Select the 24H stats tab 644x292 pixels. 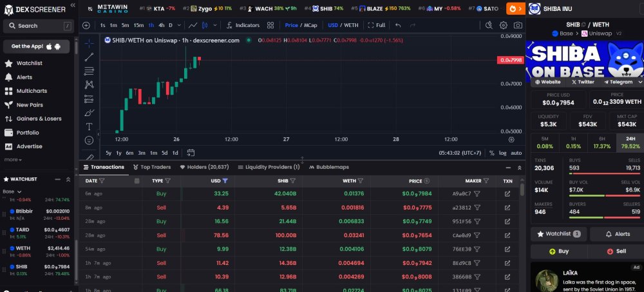point(630,142)
